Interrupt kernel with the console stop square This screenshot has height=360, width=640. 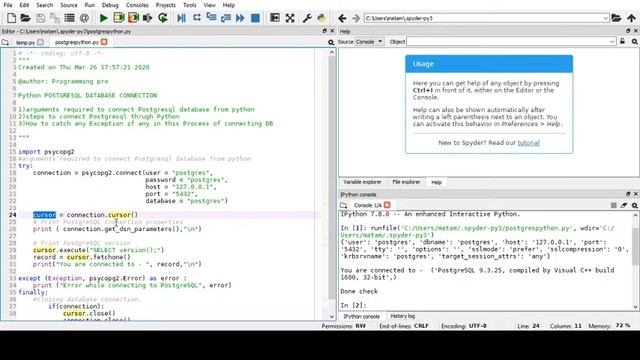(613, 205)
